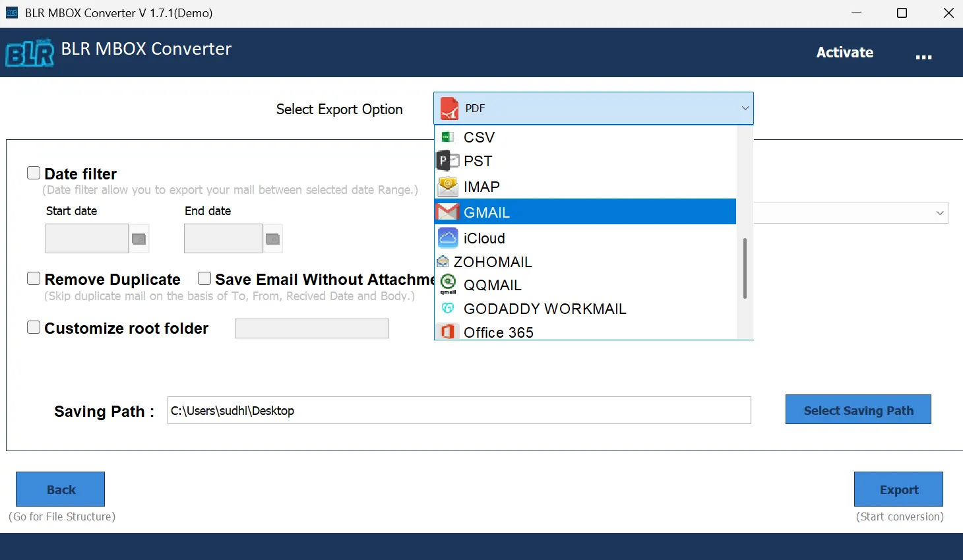The image size is (963, 560).
Task: Click Select Saving Path
Action: (858, 410)
